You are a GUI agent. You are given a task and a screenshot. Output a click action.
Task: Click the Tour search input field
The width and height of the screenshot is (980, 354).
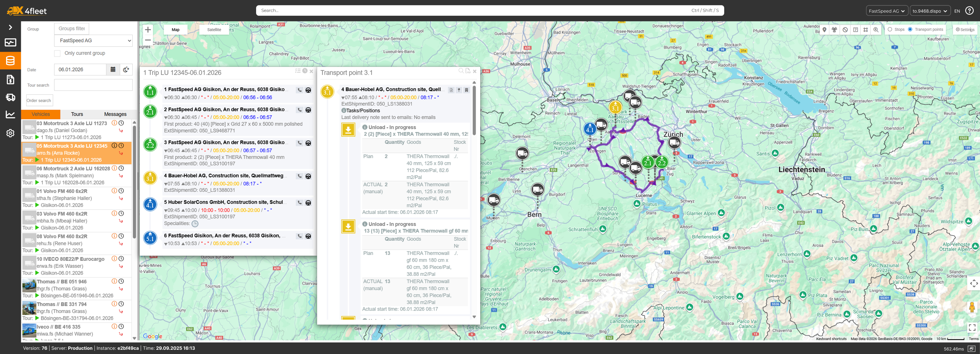coord(93,85)
